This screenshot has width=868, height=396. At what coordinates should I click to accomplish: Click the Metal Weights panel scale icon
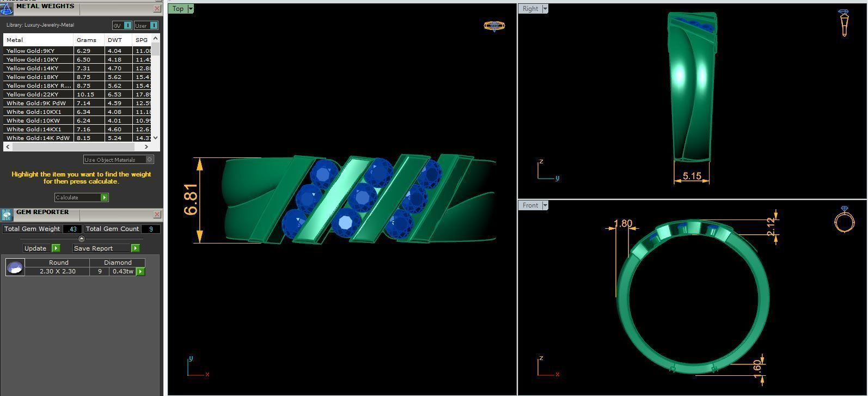pos(6,8)
